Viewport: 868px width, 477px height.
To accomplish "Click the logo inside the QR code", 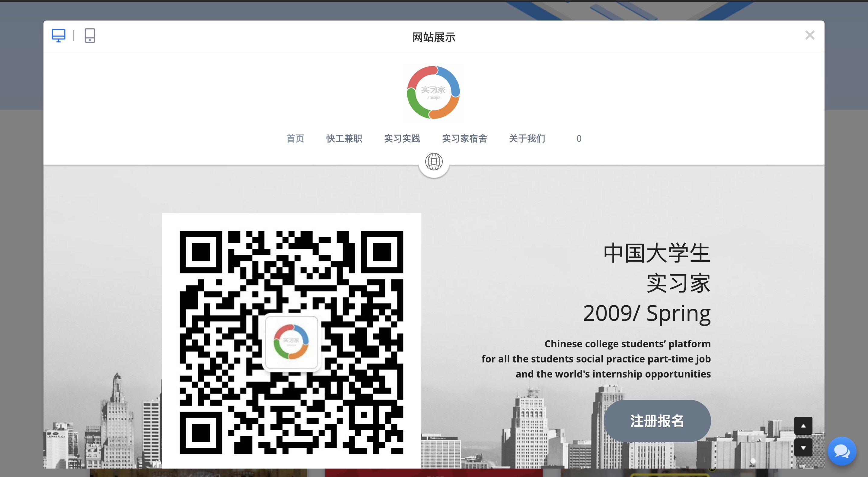I will coord(291,342).
